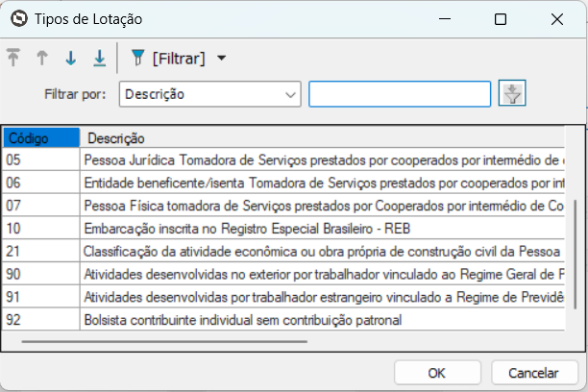588x392 pixels.
Task: Click the funnel Filtrar icon
Action: pos(137,59)
